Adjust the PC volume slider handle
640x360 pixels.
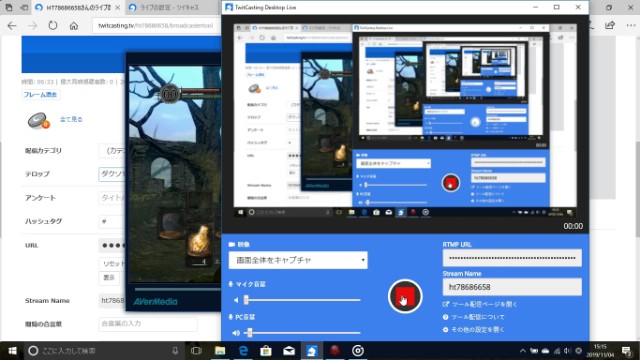click(250, 333)
